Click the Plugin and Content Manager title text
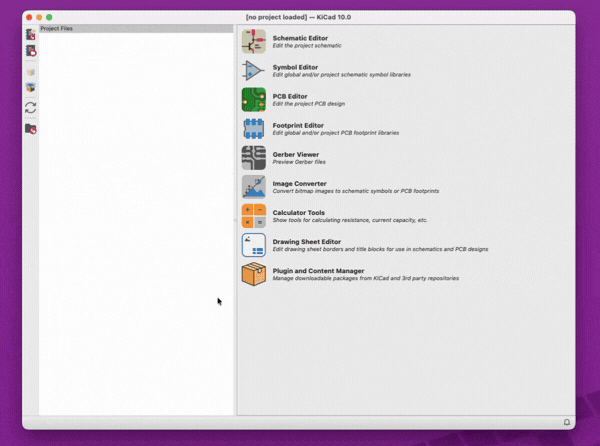Image resolution: width=600 pixels, height=446 pixels. coord(318,270)
